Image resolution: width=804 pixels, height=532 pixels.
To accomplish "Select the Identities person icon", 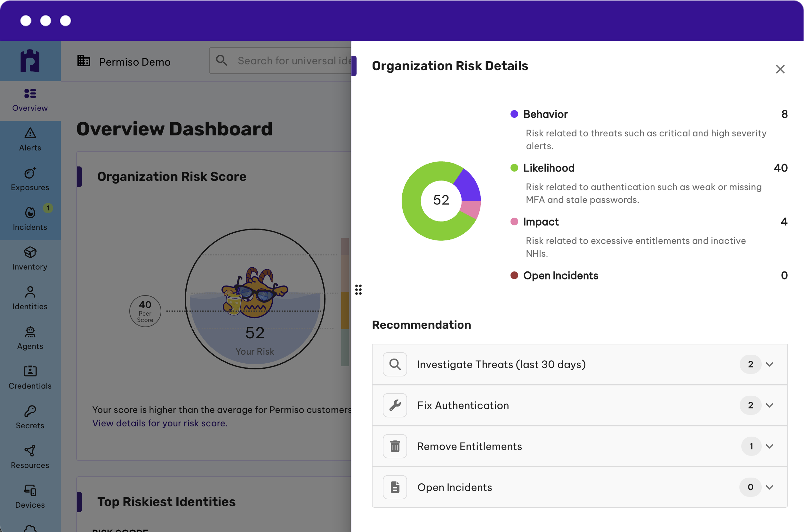I will pyautogui.click(x=30, y=292).
